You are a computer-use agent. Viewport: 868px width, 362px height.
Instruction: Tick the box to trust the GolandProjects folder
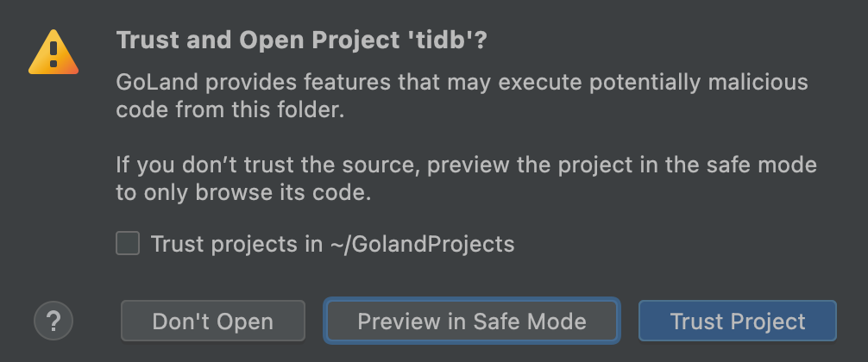pyautogui.click(x=128, y=244)
